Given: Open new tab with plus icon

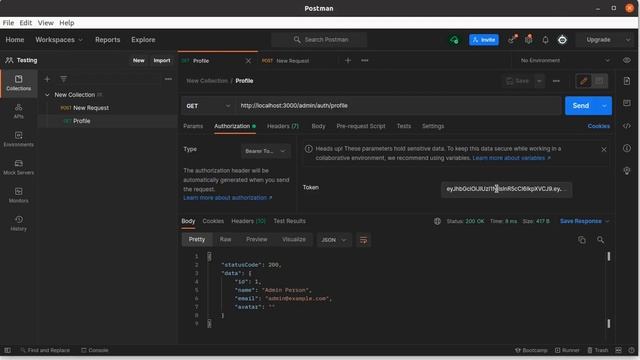Looking at the screenshot, I should 348,60.
